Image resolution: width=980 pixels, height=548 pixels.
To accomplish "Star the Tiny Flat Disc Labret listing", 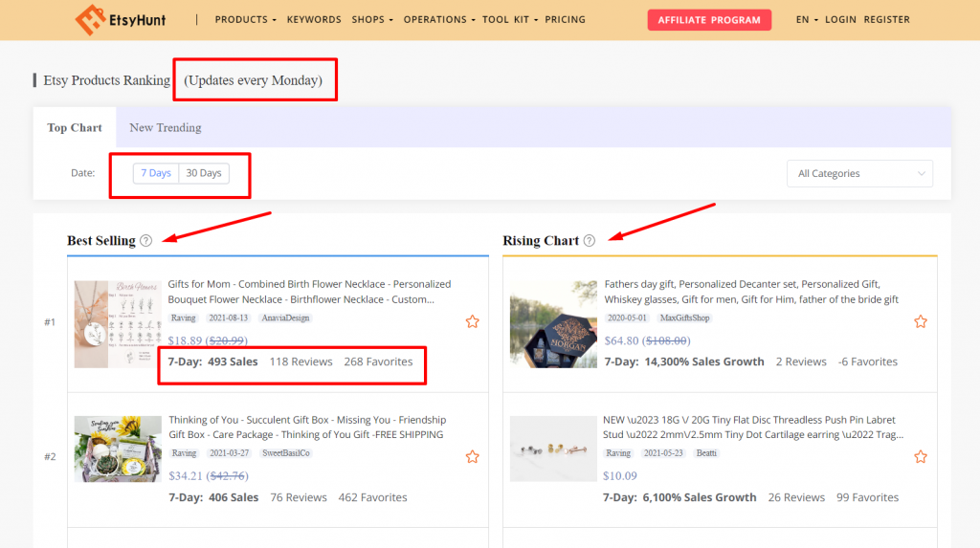I will click(920, 457).
